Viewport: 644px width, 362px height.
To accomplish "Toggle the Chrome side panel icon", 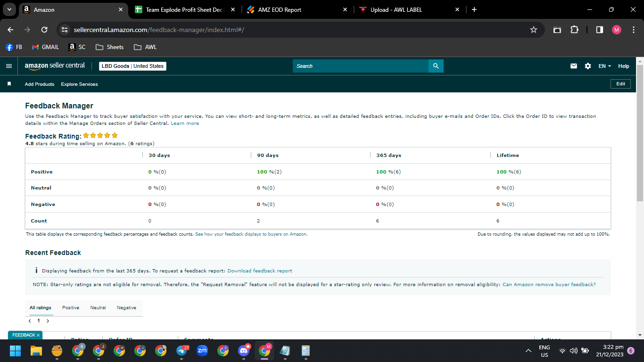I will [600, 30].
